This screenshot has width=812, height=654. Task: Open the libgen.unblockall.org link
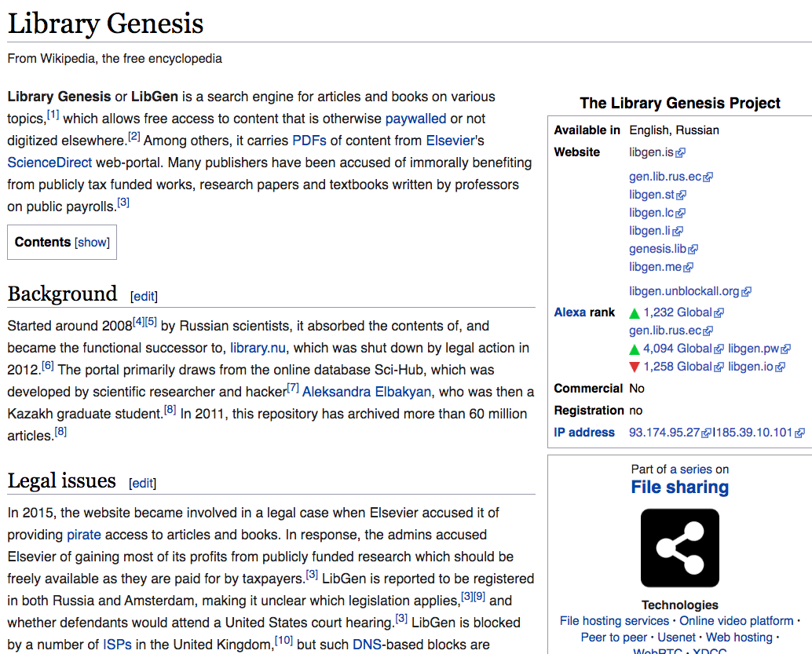click(684, 291)
